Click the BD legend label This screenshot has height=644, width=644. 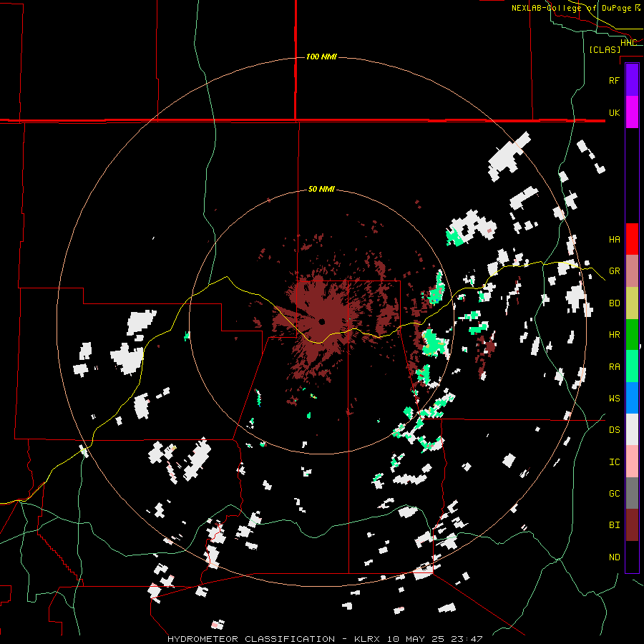615,303
